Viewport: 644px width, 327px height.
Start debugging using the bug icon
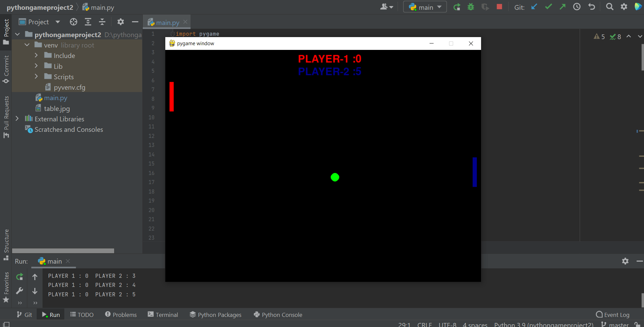pos(471,7)
